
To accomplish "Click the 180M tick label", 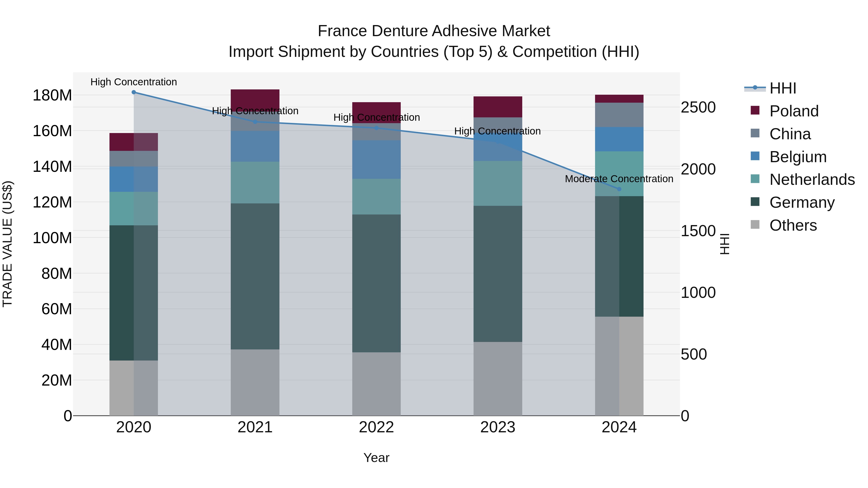I will click(52, 95).
